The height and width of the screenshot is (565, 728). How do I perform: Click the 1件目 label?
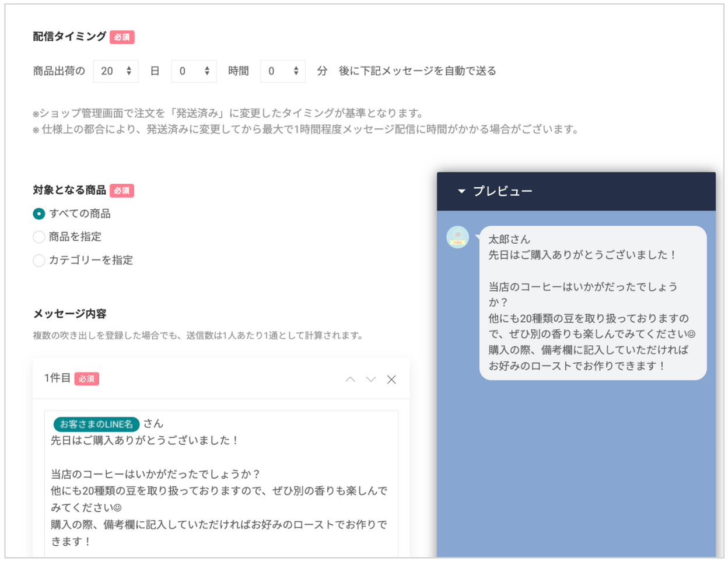tap(57, 378)
